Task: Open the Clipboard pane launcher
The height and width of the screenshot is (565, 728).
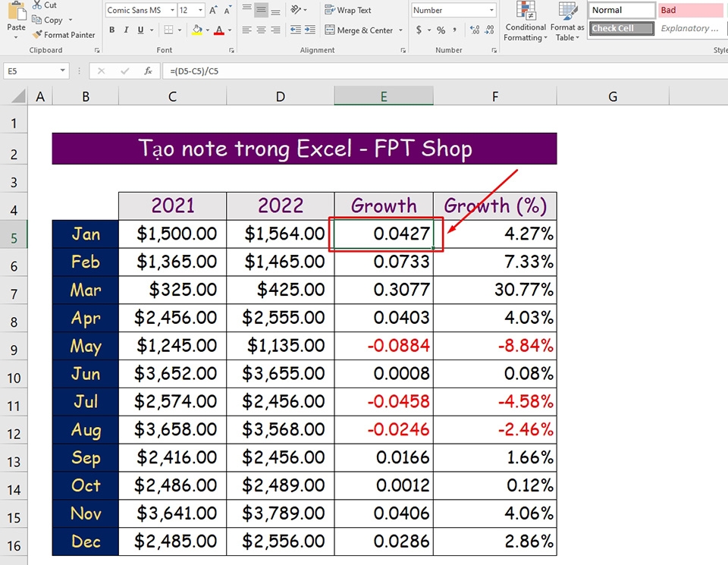Action: (97, 50)
